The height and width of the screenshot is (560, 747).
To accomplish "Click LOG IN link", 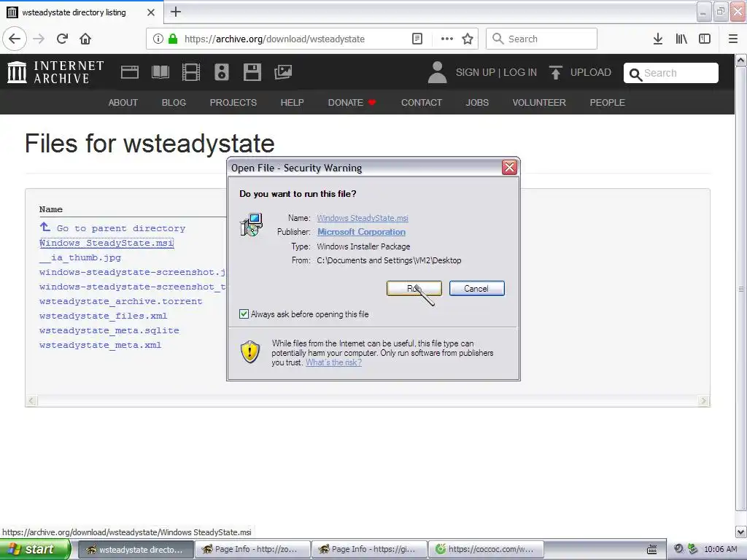I will (x=520, y=72).
